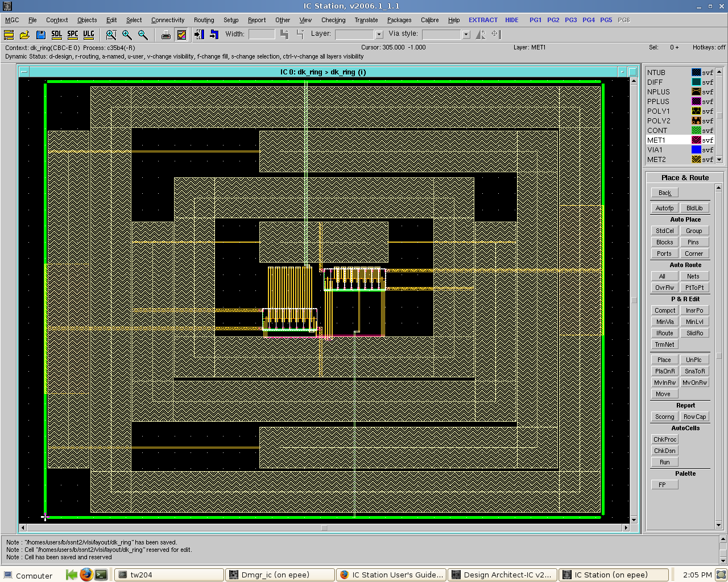Screen dimensions: 728x582
Task: Click the save (floppy disk) toolbar icon
Action: pyautogui.click(x=40, y=35)
